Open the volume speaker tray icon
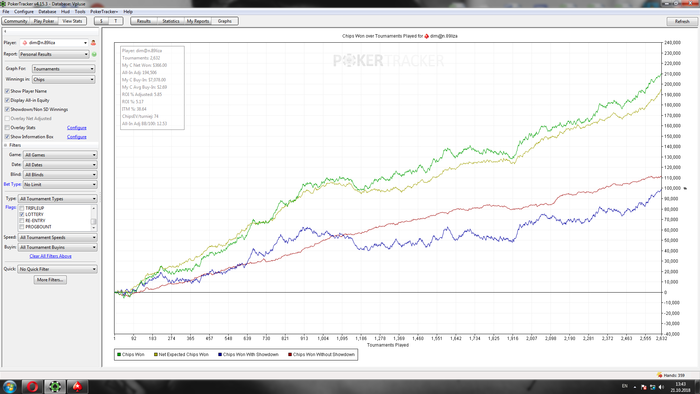 [x=661, y=387]
